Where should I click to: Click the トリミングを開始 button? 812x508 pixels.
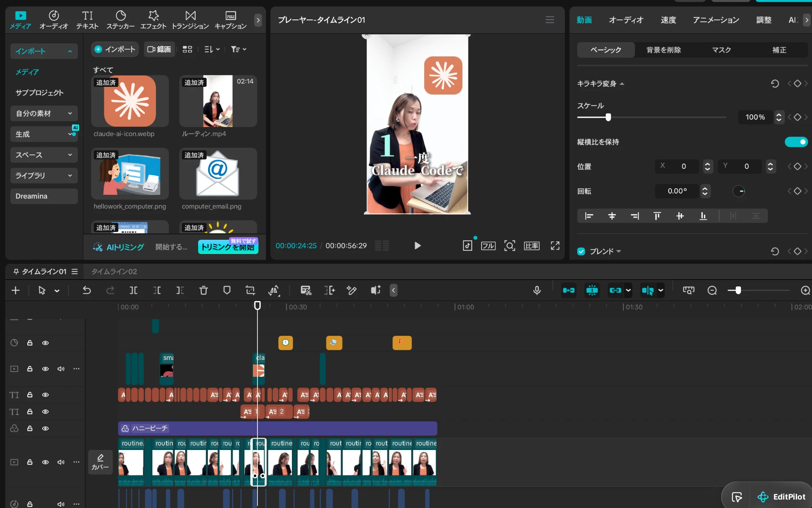(228, 247)
